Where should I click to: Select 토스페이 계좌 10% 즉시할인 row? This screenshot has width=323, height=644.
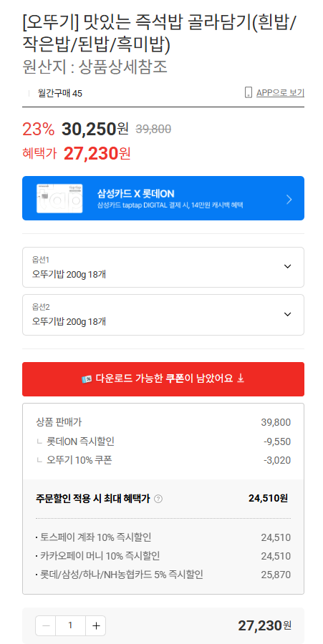pos(163,537)
